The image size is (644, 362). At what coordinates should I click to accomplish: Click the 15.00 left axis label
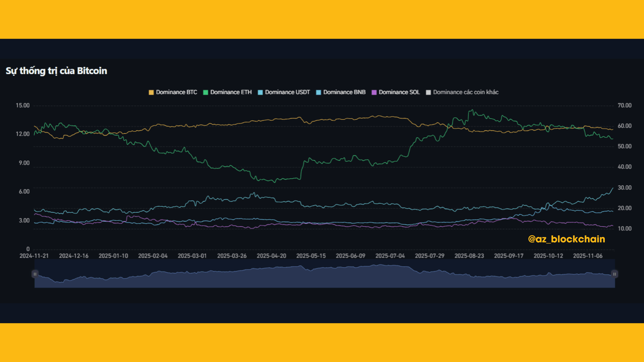pyautogui.click(x=22, y=106)
